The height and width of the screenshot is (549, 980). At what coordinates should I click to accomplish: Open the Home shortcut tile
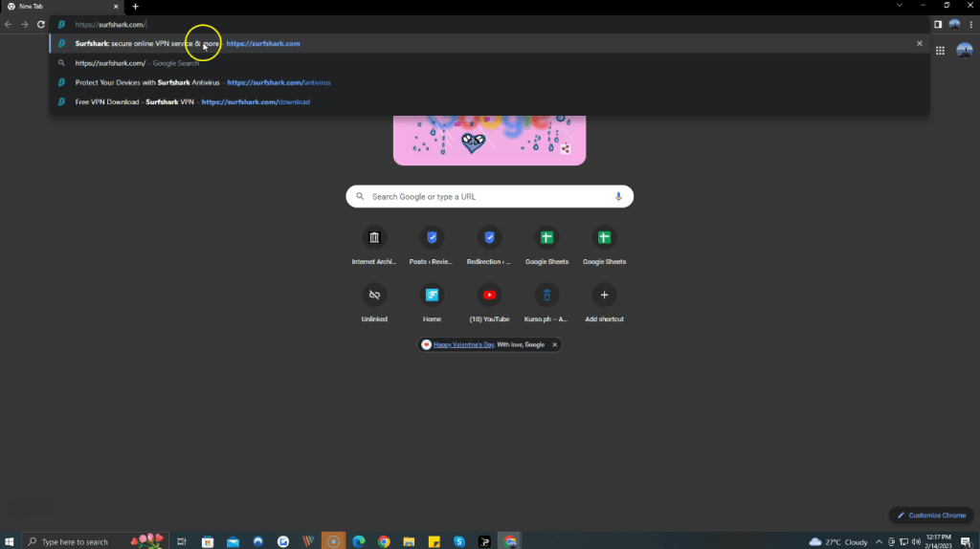(432, 303)
